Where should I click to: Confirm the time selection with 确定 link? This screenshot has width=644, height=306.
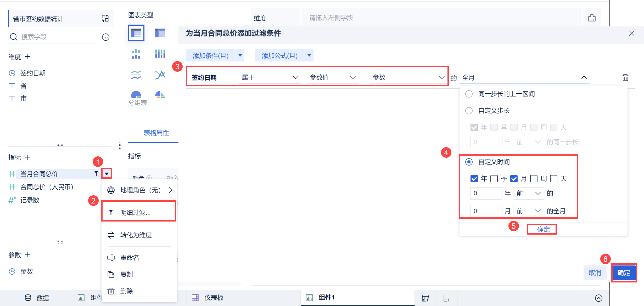pyautogui.click(x=543, y=229)
